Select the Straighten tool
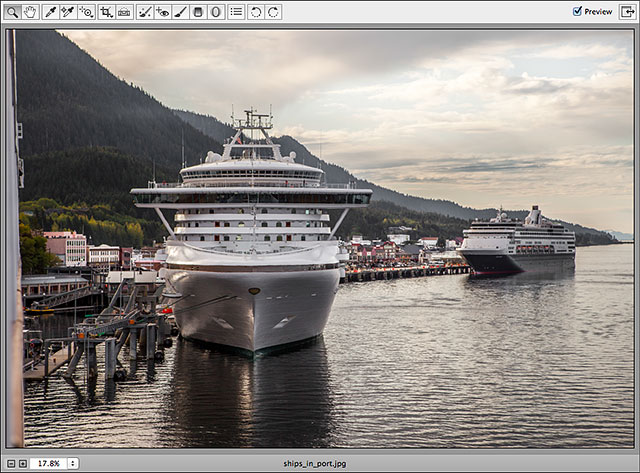Viewport: 640px width, 473px height. pos(124,12)
